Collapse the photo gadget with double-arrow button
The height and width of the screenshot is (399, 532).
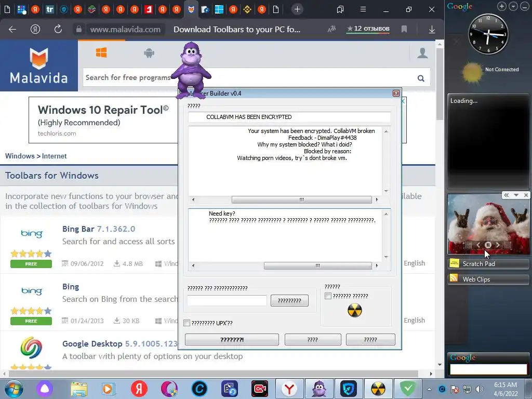pyautogui.click(x=507, y=195)
